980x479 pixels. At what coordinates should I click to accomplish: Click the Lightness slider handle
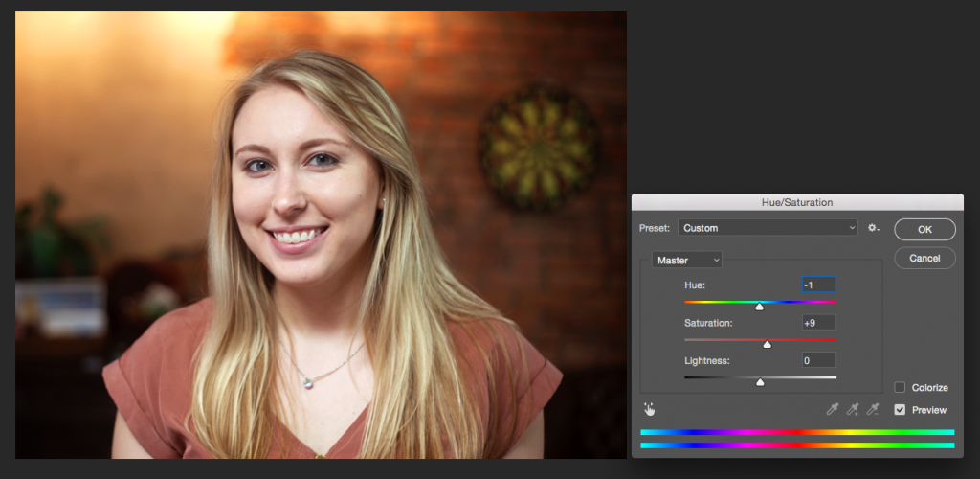tap(760, 381)
